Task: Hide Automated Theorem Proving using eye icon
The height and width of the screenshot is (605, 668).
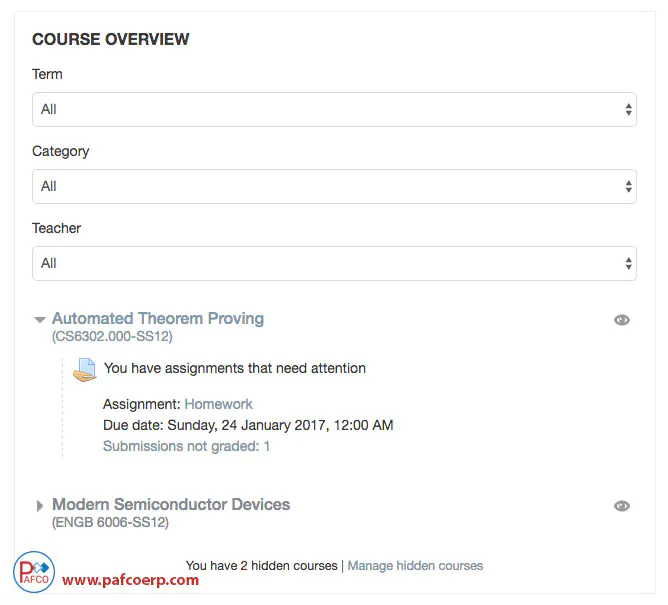Action: click(622, 320)
